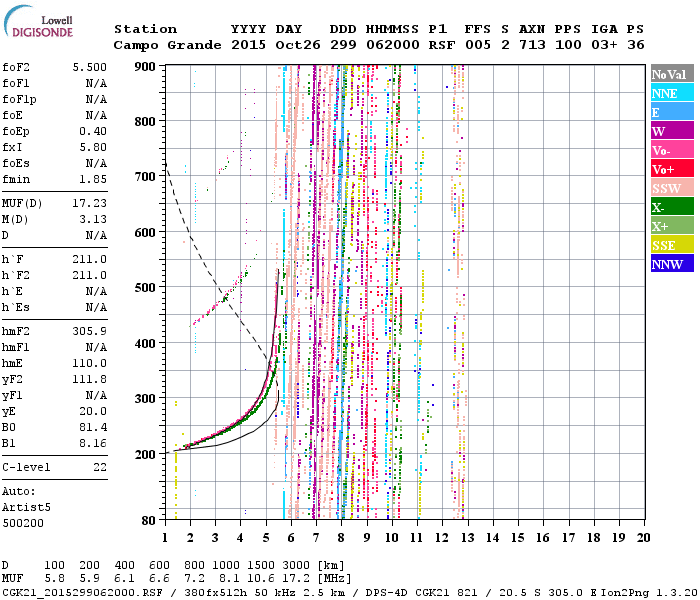Click the foEp value 0.40
Screen dimensions: 700x600
[93, 131]
